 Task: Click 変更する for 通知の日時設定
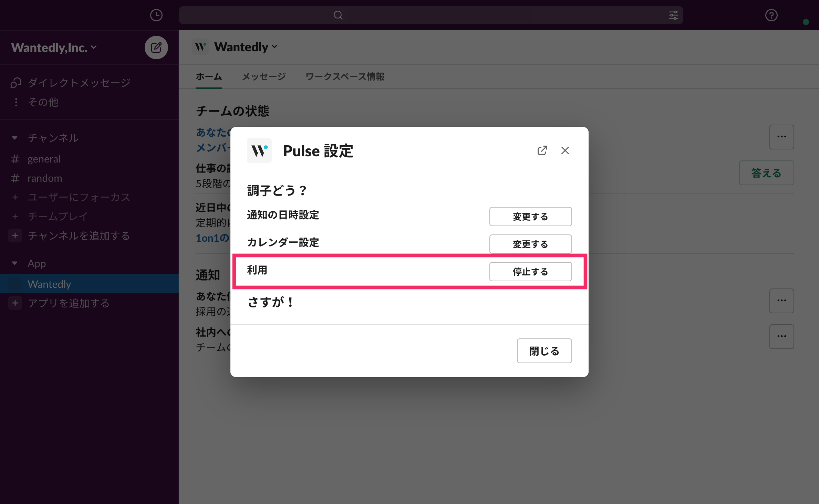530,217
